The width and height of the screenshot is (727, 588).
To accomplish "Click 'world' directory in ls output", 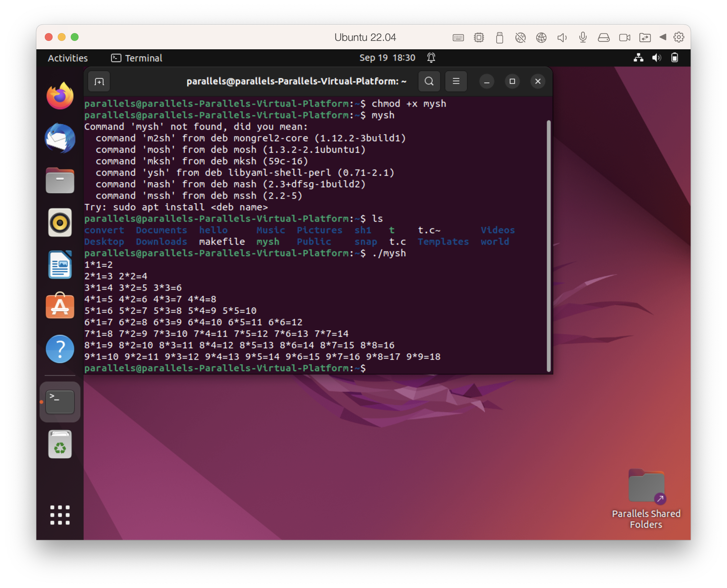I will [495, 241].
